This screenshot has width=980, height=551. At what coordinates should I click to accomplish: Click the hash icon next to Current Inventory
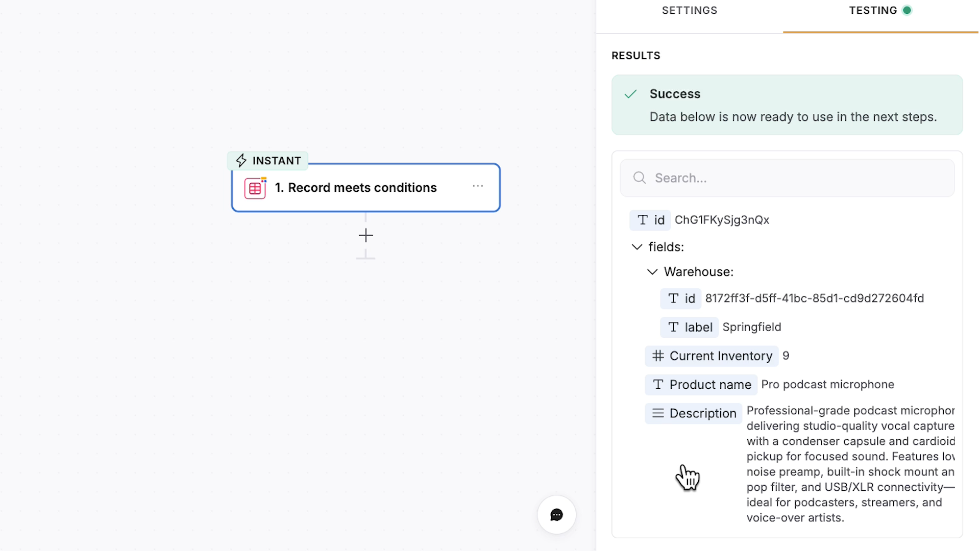[x=658, y=356]
